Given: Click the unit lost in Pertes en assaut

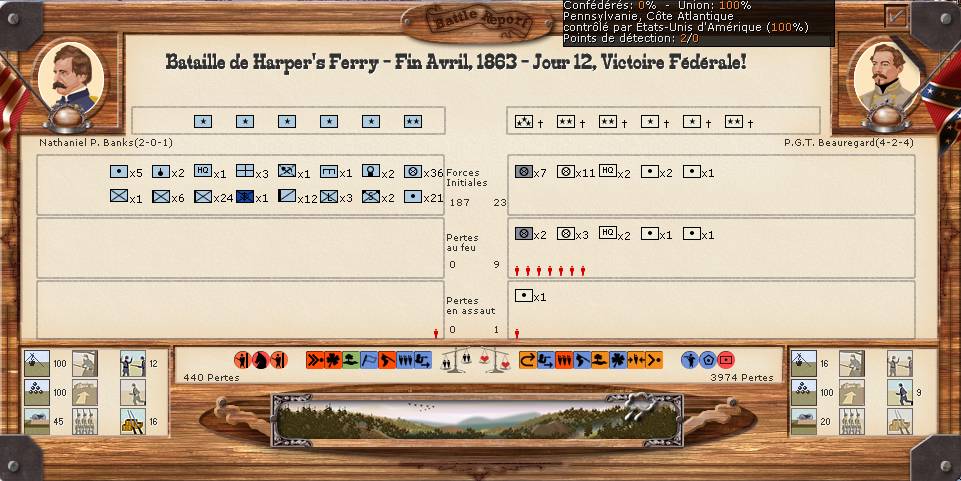Looking at the screenshot, I should 523,296.
